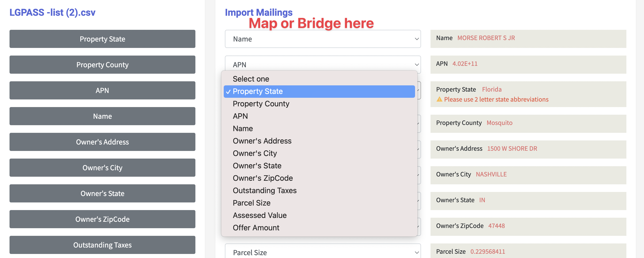Click the 'Please use 2 letter state abbreviations' warning

click(496, 99)
